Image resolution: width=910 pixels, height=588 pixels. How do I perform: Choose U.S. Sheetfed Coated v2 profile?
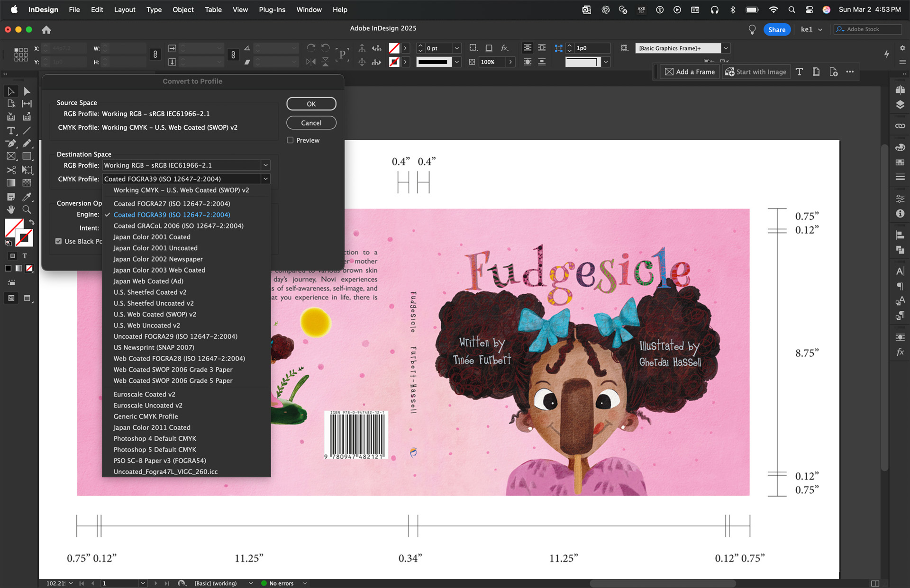[150, 292]
